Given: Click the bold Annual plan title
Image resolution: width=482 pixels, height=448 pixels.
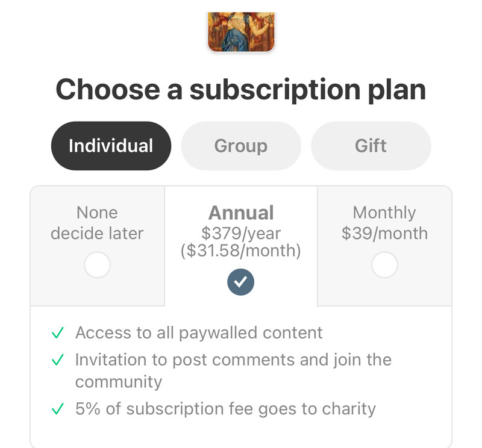Looking at the screenshot, I should tap(241, 213).
